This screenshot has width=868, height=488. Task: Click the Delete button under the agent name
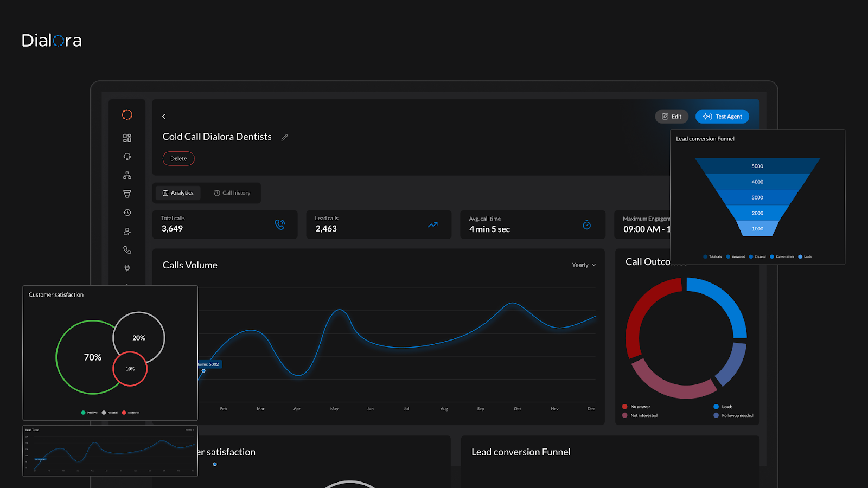[178, 158]
